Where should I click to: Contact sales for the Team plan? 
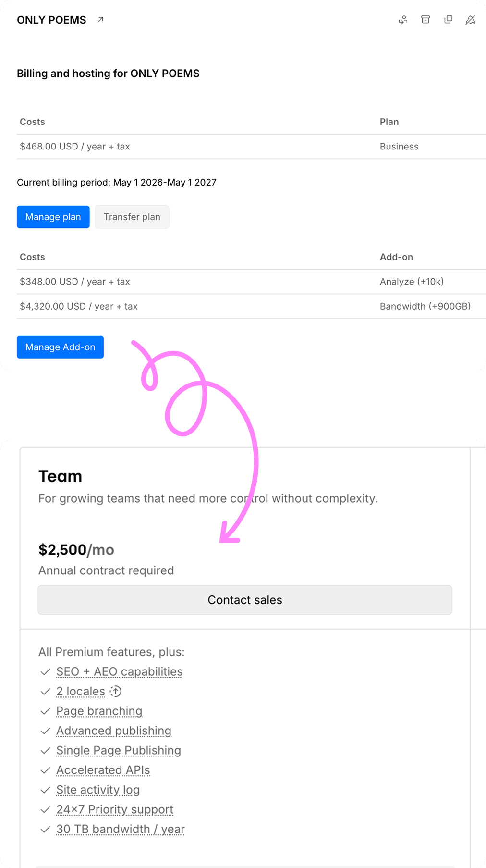tap(245, 600)
